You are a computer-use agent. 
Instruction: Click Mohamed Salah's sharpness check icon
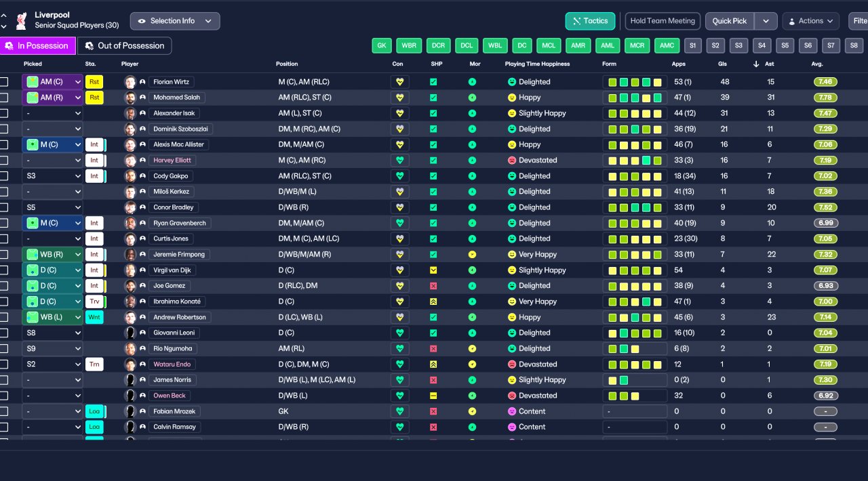point(433,98)
